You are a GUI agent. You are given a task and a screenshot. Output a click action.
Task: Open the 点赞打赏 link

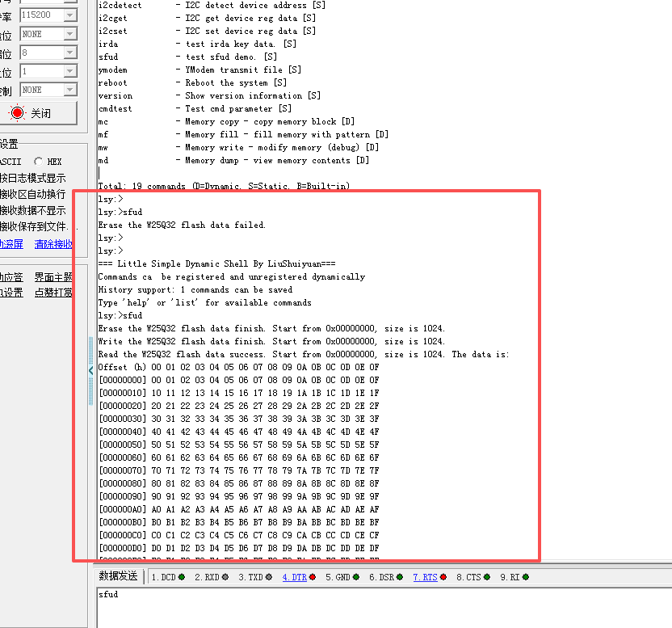click(x=53, y=293)
